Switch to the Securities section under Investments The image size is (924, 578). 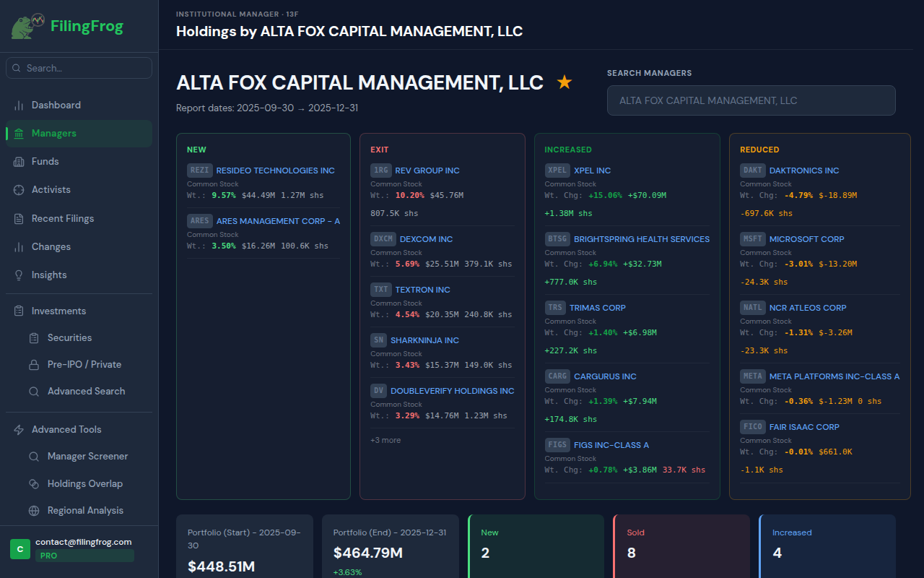[x=70, y=337]
